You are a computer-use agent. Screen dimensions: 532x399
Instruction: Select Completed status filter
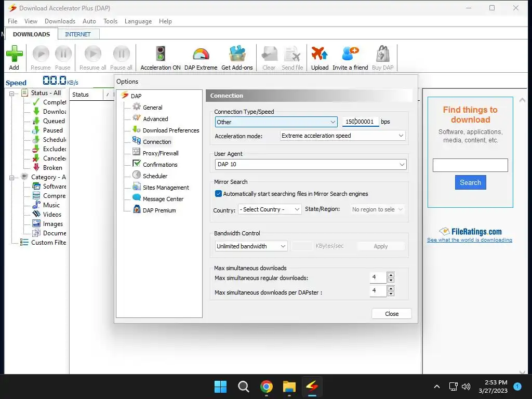(x=54, y=102)
